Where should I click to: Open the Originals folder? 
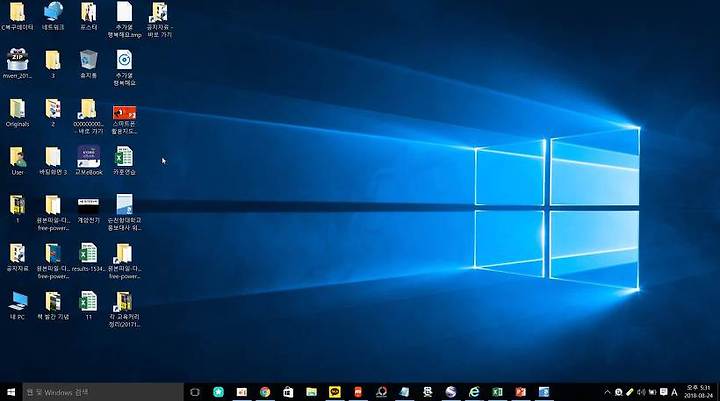(x=17, y=113)
